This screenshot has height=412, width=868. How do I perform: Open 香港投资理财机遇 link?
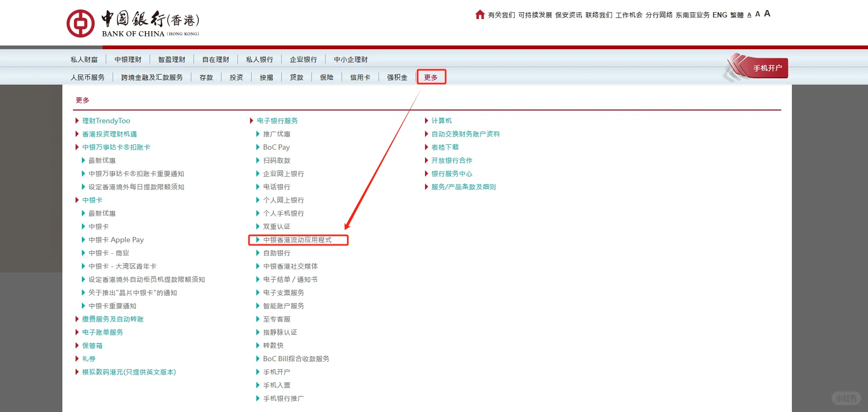[x=109, y=134]
